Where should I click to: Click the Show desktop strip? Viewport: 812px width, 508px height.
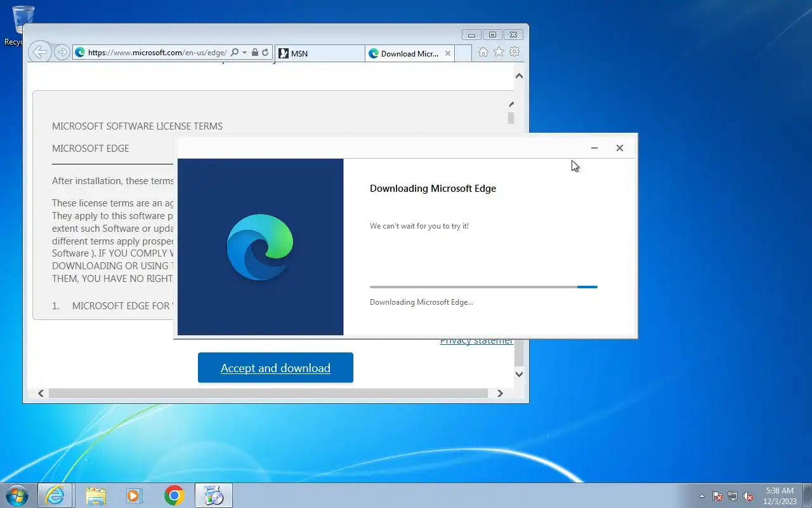pyautogui.click(x=807, y=495)
